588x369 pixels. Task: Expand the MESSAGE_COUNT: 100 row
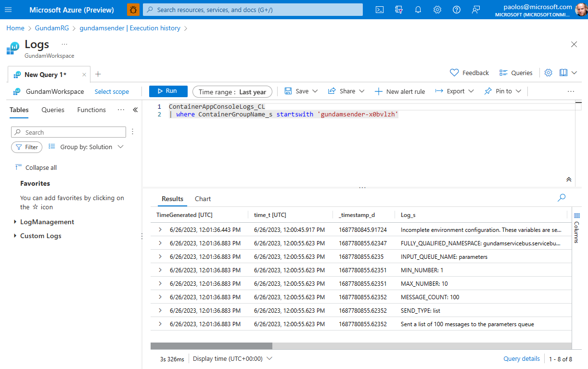(160, 297)
